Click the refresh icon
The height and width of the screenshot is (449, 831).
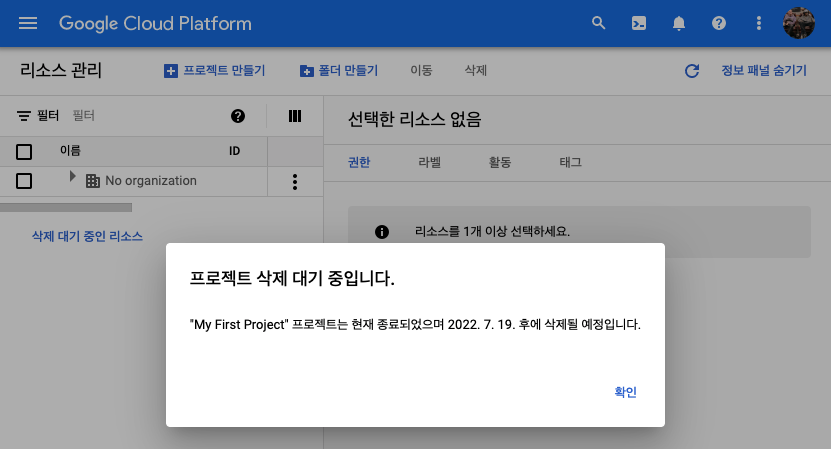coord(692,71)
